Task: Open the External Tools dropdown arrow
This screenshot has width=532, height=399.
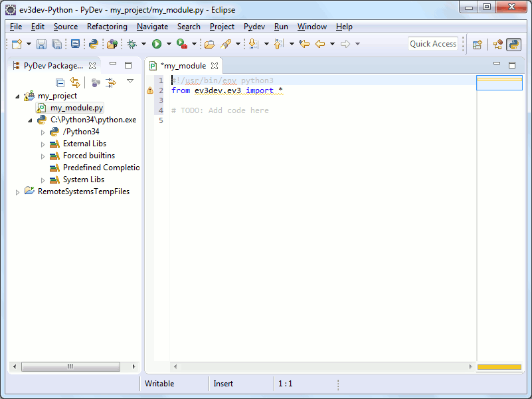Action: pos(195,44)
